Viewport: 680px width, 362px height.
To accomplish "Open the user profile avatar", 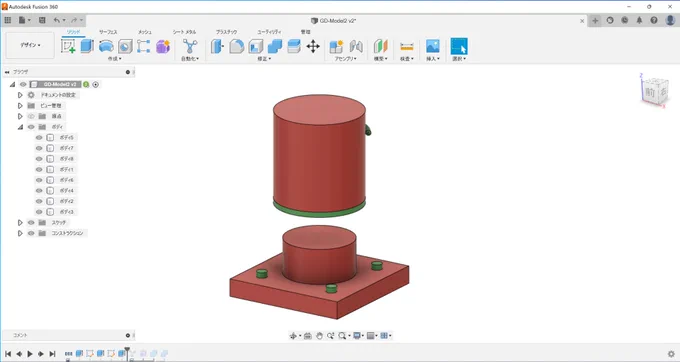I will pos(670,20).
